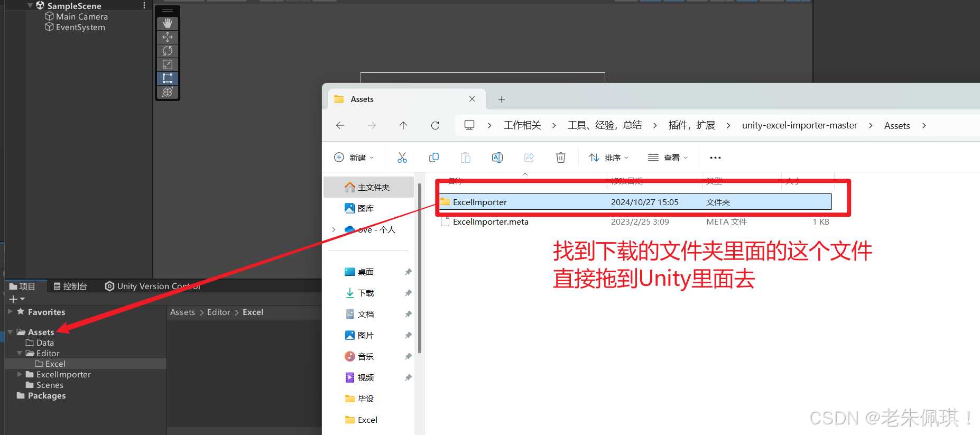This screenshot has width=980, height=435.
Task: Click the This PC monitor icon in address bar
Action: coord(469,125)
